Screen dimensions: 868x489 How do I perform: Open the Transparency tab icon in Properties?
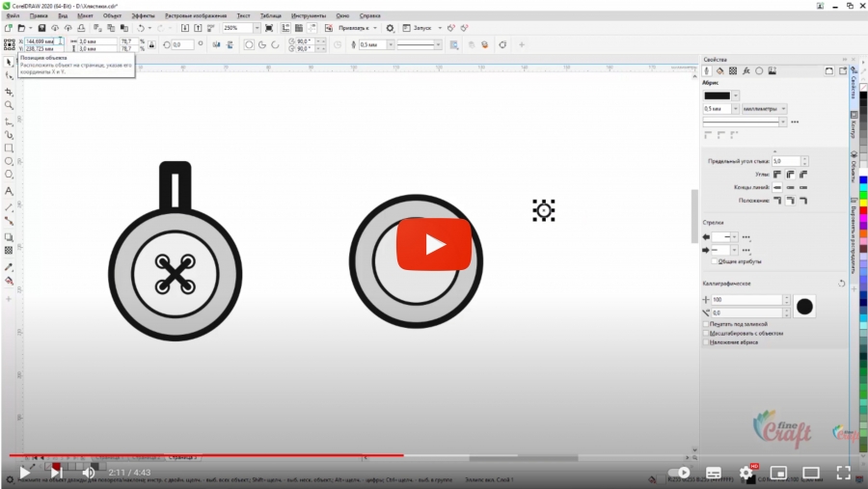(x=733, y=70)
